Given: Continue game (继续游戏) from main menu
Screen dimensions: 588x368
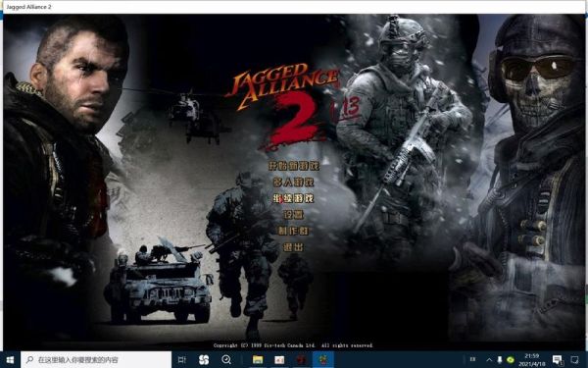Looking at the screenshot, I should click(294, 198).
